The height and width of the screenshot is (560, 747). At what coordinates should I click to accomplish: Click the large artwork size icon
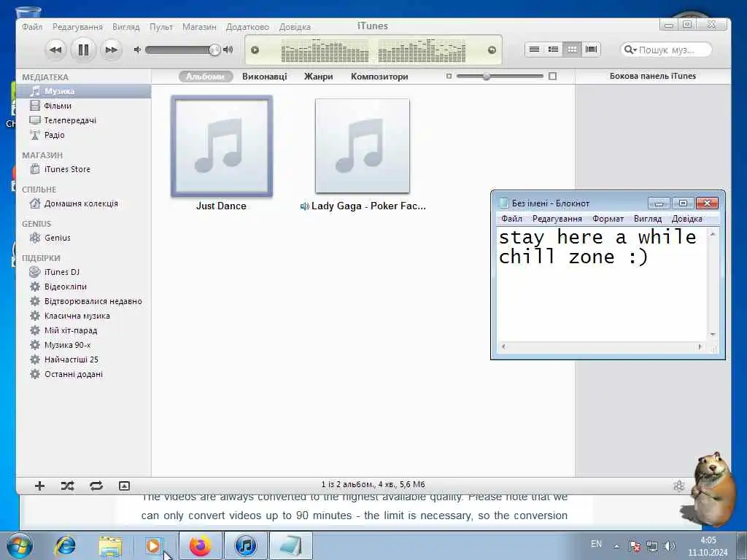coord(553,76)
